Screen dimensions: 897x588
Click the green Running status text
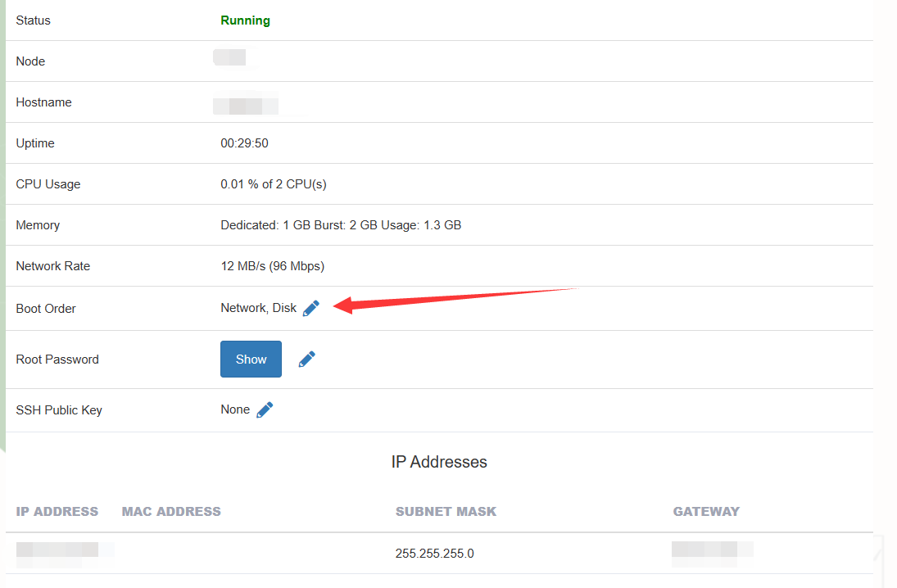pos(245,20)
